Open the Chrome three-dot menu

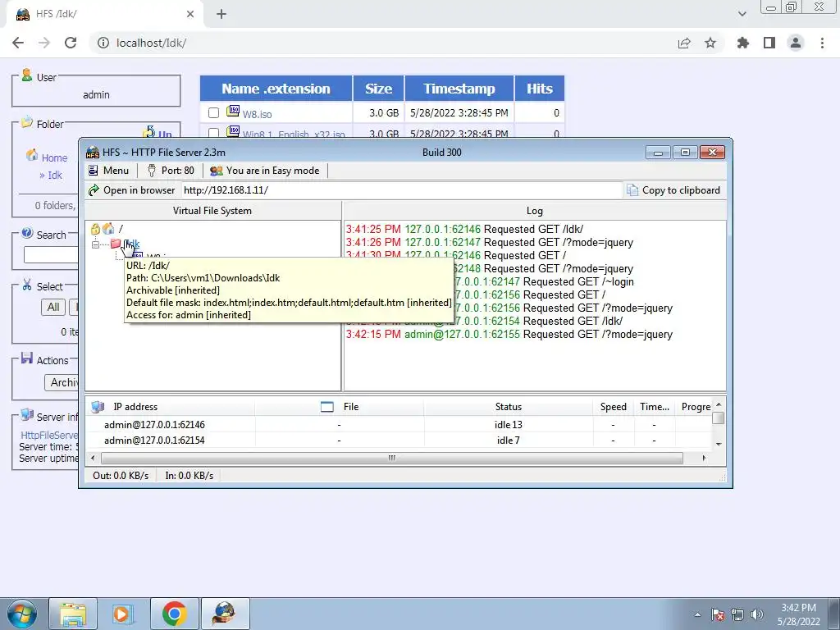822,43
